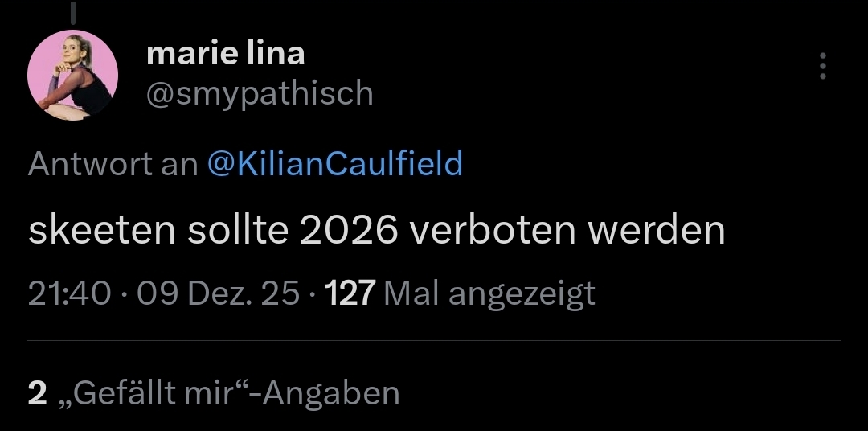
Task: Click the "Antwort an" reply label
Action: point(113,164)
